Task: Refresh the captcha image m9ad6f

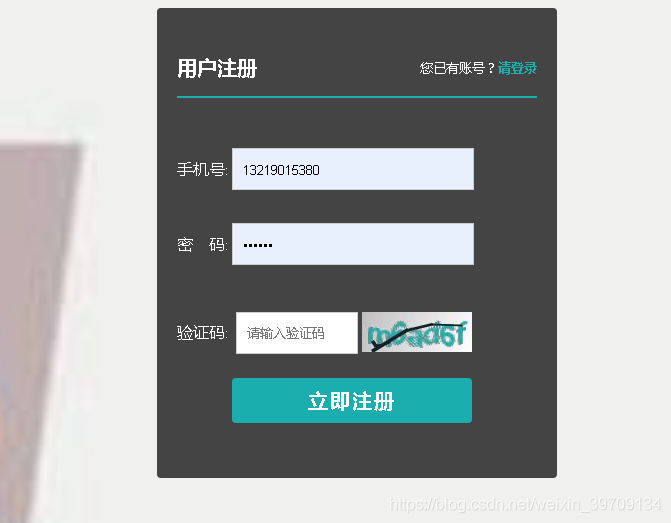Action: (417, 332)
